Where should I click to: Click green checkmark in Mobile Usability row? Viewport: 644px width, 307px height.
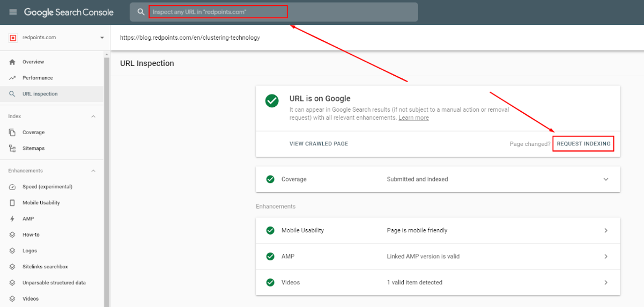pyautogui.click(x=270, y=230)
